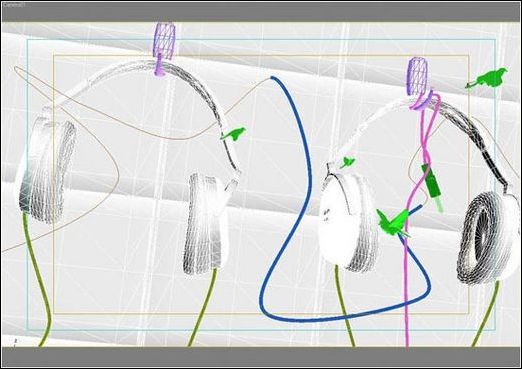Select small green bird above white ear cup
The image size is (522, 369).
tap(348, 162)
